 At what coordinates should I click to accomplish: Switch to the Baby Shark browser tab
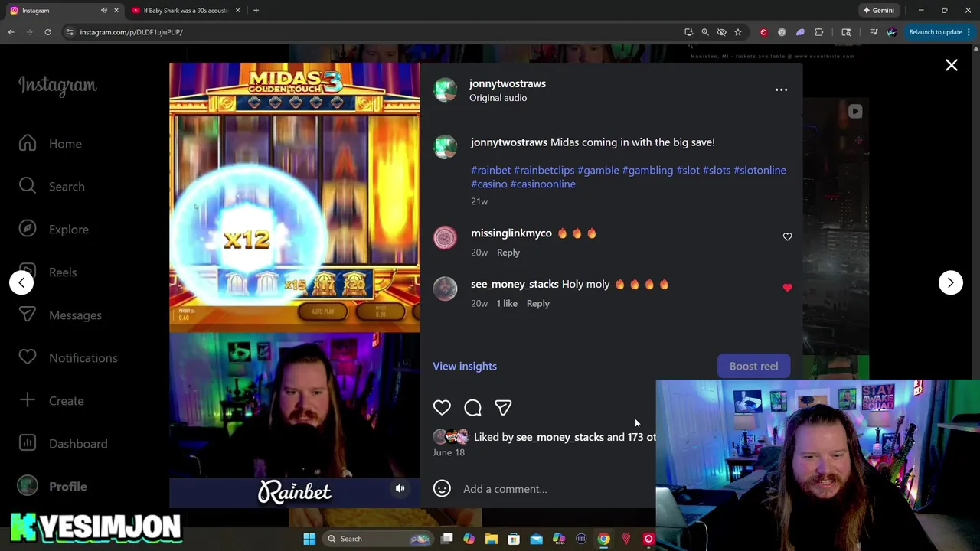185,11
